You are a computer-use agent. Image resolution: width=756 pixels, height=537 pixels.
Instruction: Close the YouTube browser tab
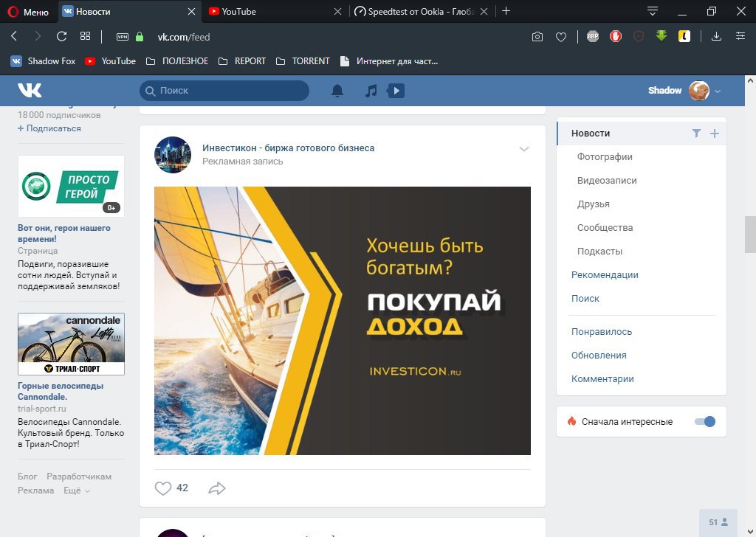pyautogui.click(x=337, y=12)
